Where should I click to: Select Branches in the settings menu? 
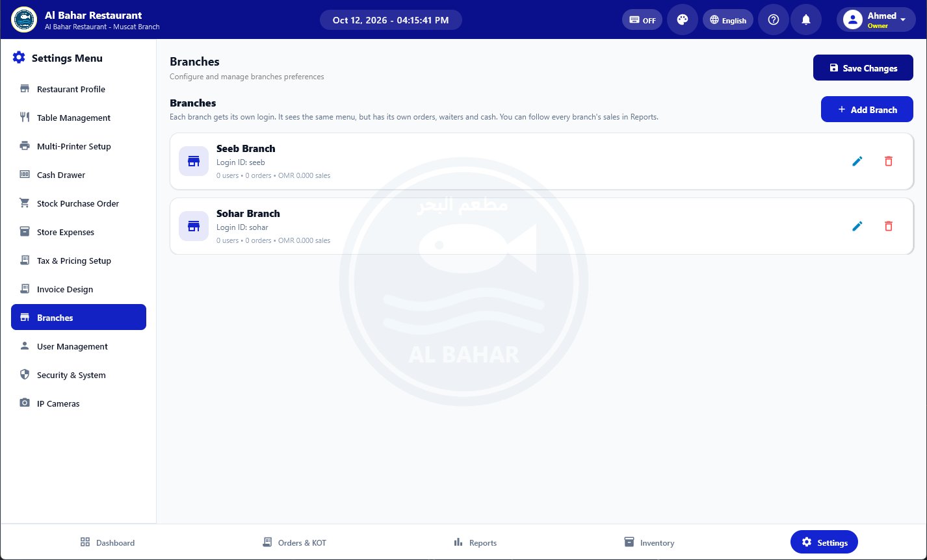tap(79, 317)
